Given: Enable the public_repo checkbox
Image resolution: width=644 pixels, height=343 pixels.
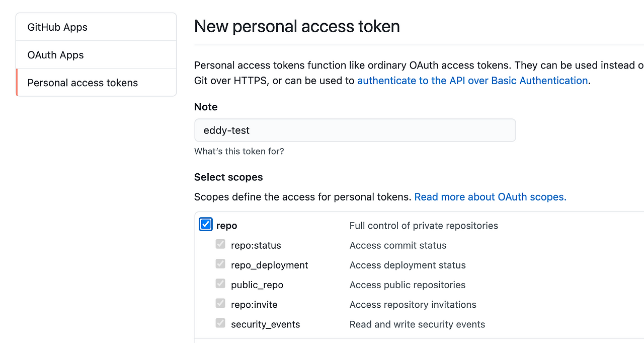Looking at the screenshot, I should [220, 283].
